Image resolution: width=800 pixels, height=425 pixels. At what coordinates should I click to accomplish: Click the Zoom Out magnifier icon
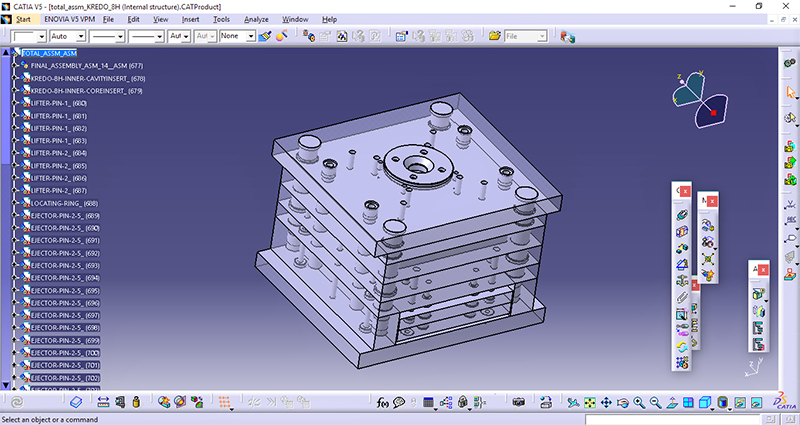click(x=655, y=403)
